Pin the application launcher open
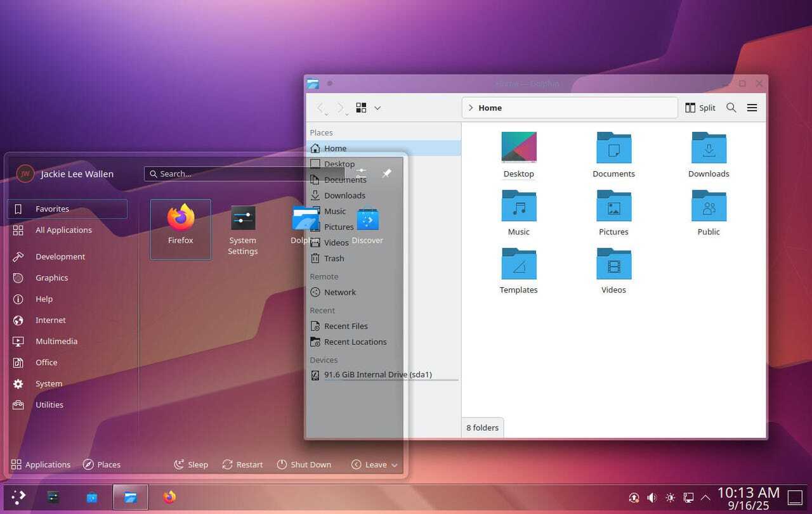This screenshot has width=812, height=514. pyautogui.click(x=387, y=172)
